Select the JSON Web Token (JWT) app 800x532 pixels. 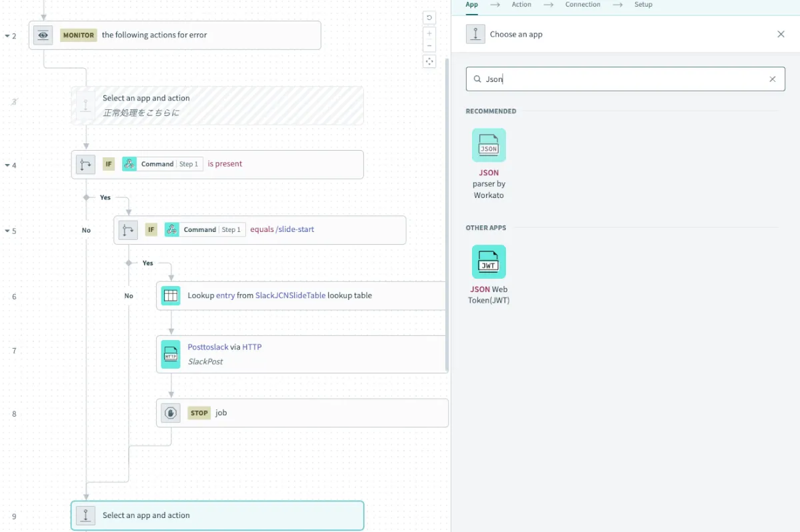click(489, 275)
